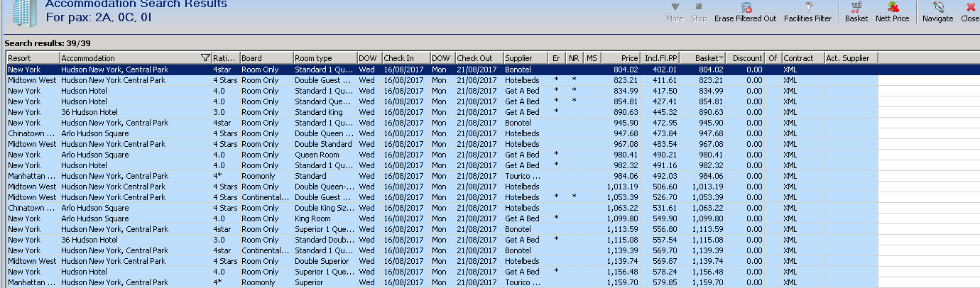Click the 579.85 per-person price cell
This screenshot has width=980, height=288.
660,282
